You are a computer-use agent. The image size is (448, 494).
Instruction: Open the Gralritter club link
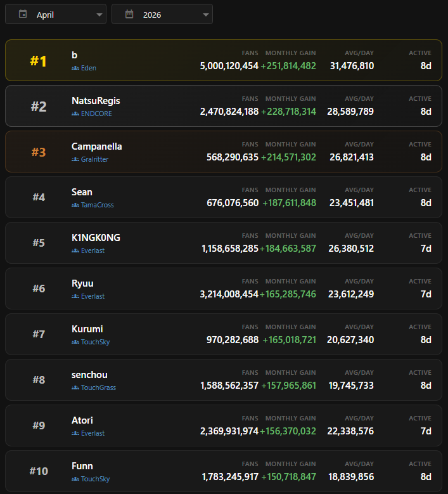(94, 159)
